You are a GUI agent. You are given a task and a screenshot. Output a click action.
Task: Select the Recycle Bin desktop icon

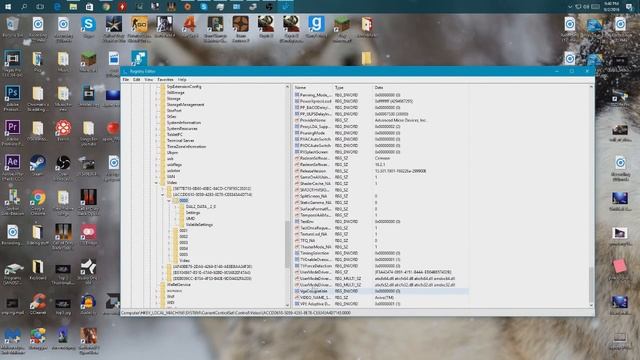point(12,24)
